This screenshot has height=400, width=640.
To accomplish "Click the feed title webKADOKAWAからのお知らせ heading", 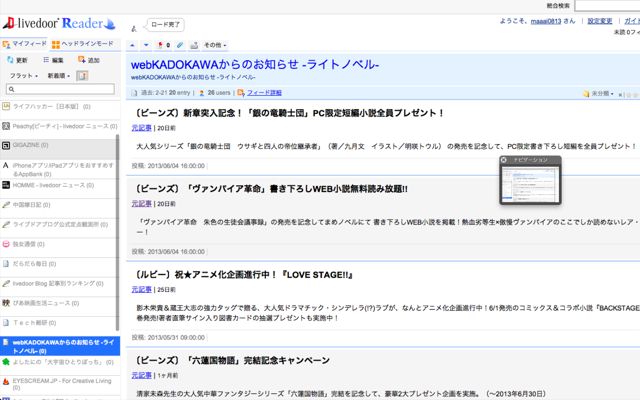I will [255, 64].
